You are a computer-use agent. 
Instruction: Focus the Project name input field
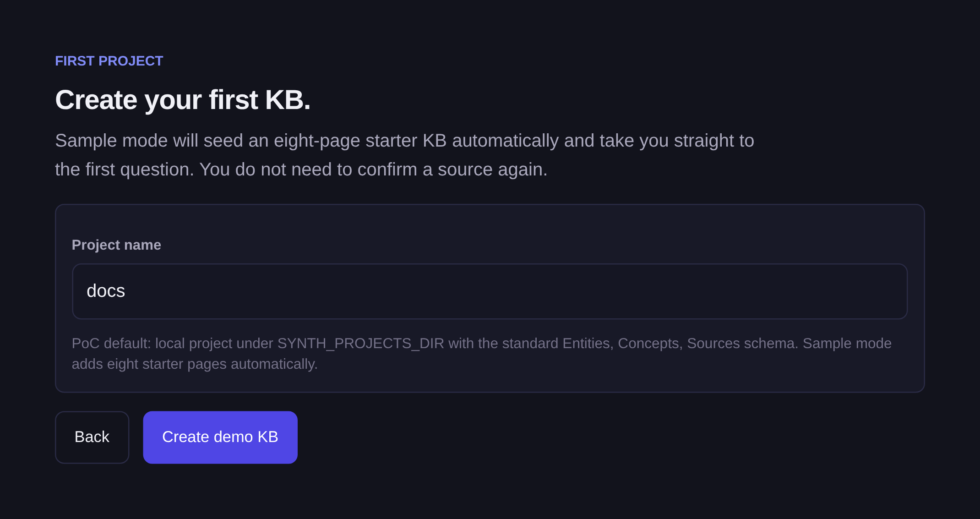[x=490, y=291]
